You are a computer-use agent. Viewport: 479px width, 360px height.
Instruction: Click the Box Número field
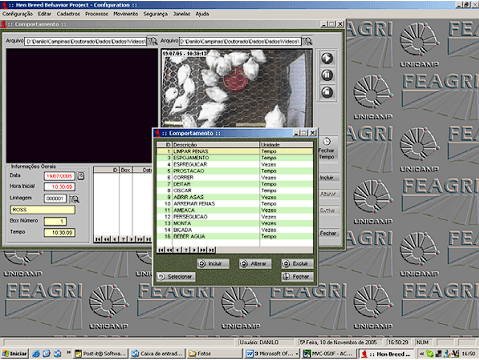pos(55,221)
